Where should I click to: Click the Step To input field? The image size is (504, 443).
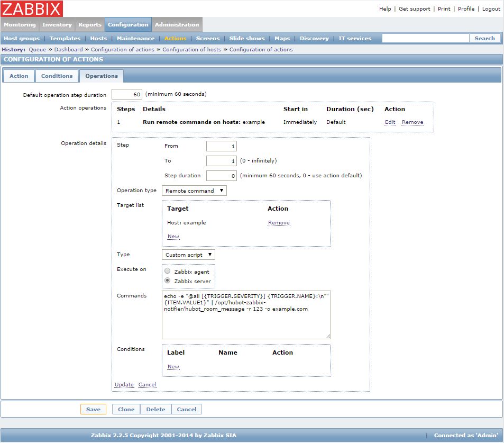point(222,161)
